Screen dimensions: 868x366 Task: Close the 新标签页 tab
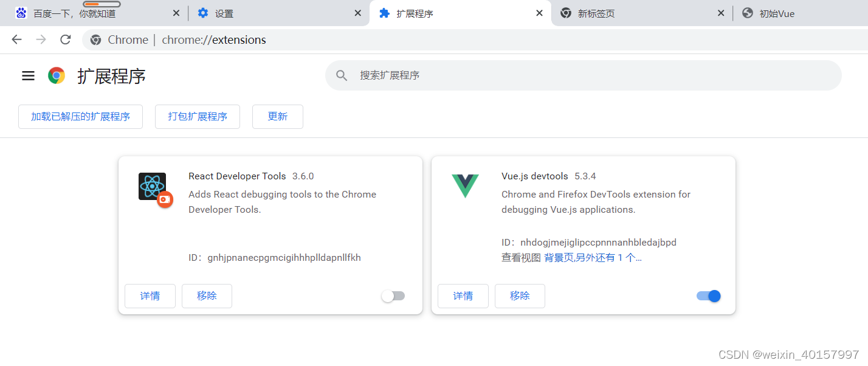coord(721,13)
